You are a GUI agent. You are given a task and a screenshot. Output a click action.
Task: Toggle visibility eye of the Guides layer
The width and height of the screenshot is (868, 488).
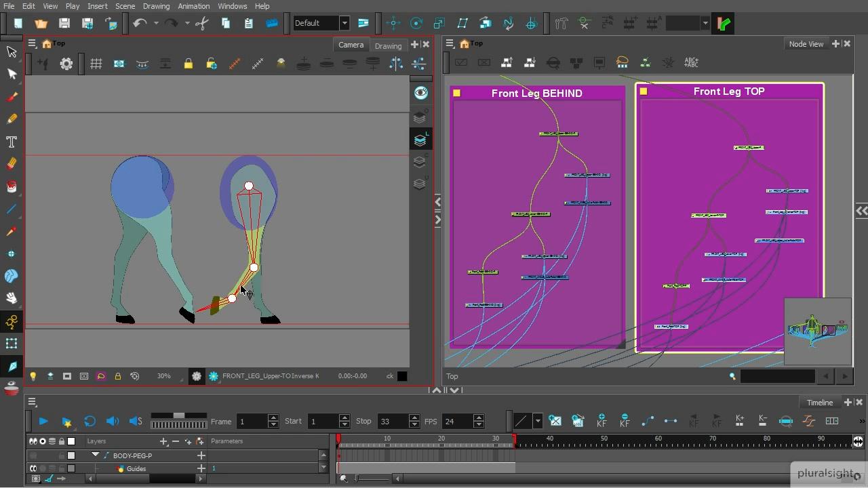click(33, 468)
